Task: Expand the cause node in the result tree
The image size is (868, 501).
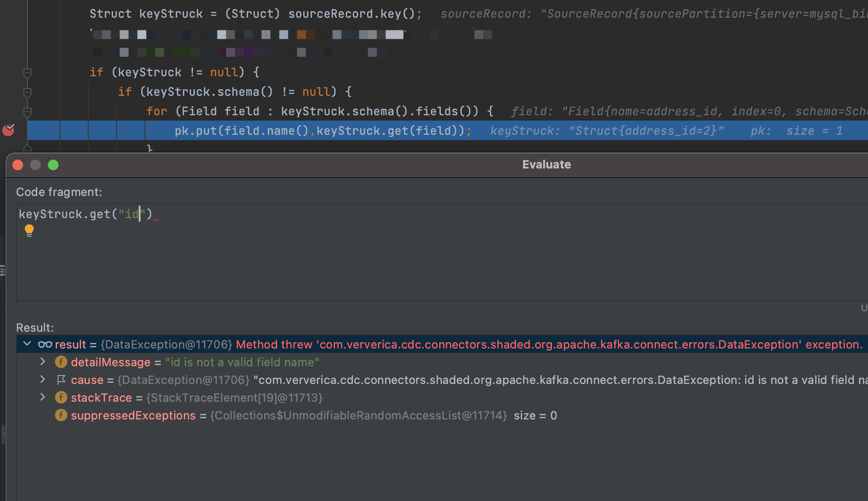Action: point(43,380)
